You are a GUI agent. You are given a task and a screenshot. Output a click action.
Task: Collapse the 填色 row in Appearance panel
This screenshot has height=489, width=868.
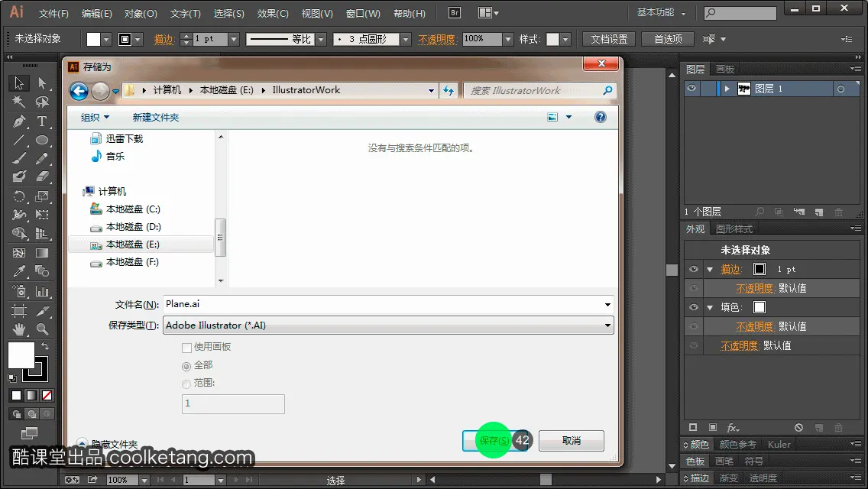point(710,308)
